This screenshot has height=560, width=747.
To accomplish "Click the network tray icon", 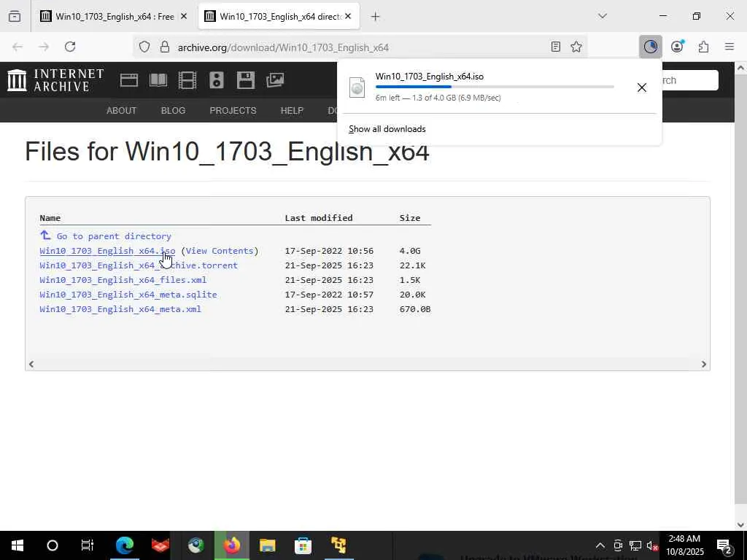I will coord(635,545).
